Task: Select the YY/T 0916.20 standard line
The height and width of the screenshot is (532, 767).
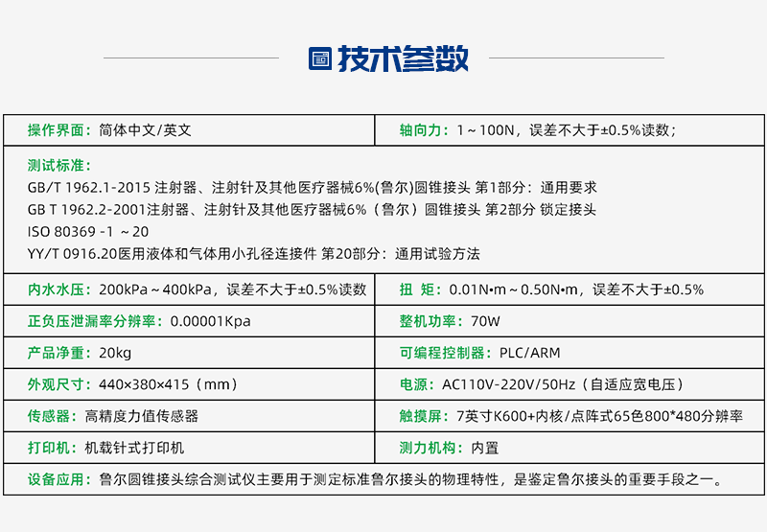Action: click(253, 254)
